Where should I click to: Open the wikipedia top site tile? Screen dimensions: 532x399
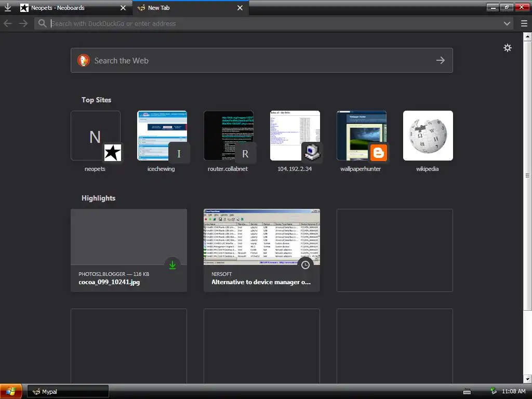[x=428, y=136]
